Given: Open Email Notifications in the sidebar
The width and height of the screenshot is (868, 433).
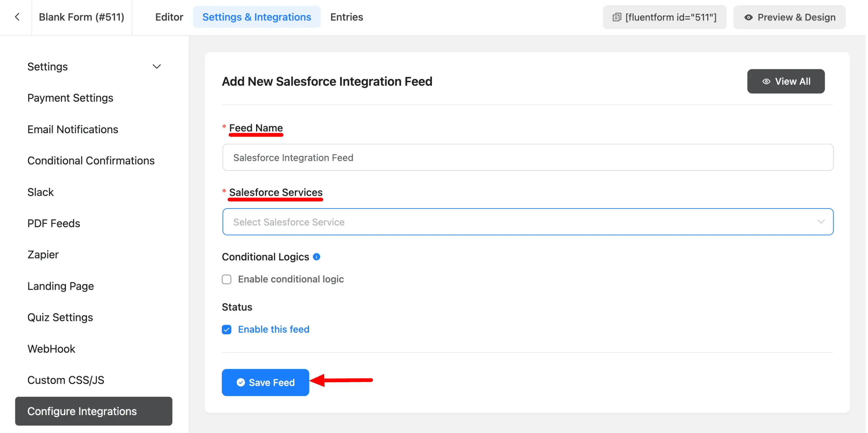Looking at the screenshot, I should tap(73, 129).
